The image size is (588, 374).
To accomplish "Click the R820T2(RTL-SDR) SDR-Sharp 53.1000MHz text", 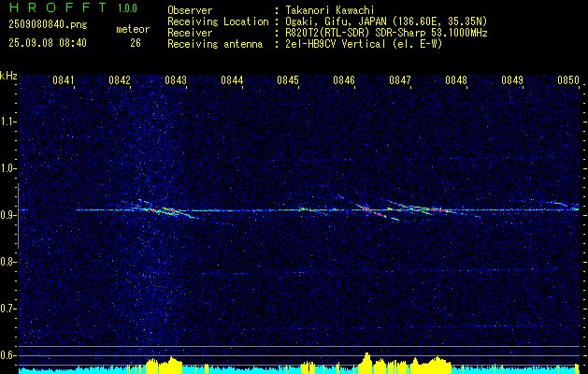I will 386,33.
